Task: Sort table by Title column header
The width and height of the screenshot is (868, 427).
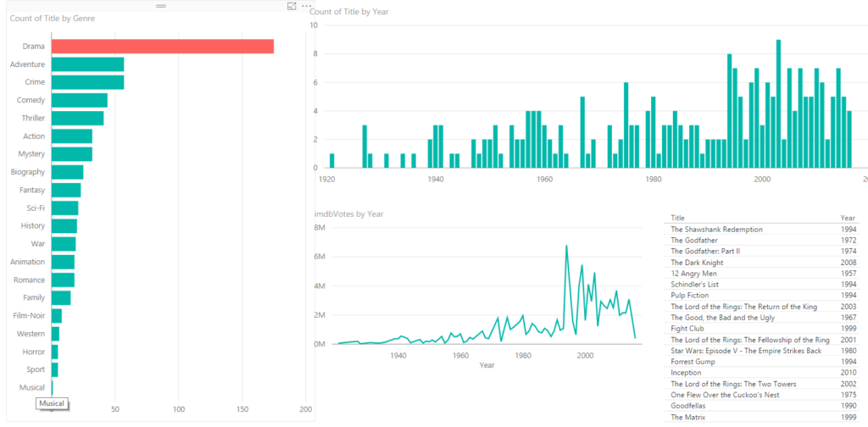Action: pos(678,218)
